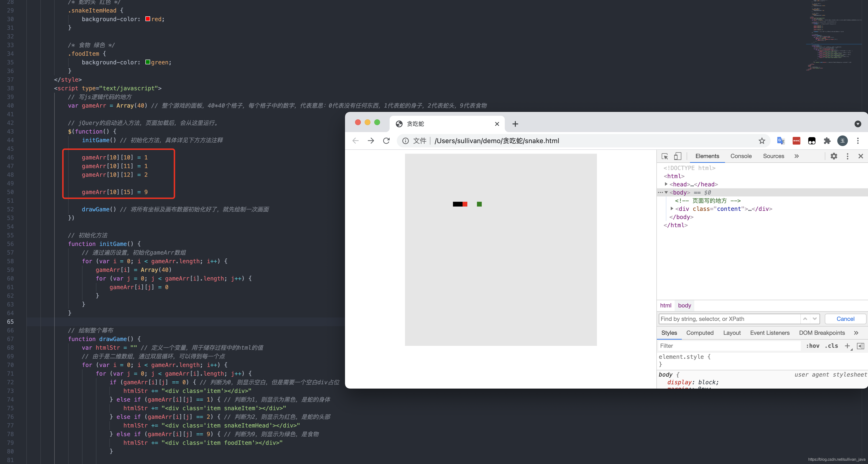Toggle the device toolbar

point(678,156)
